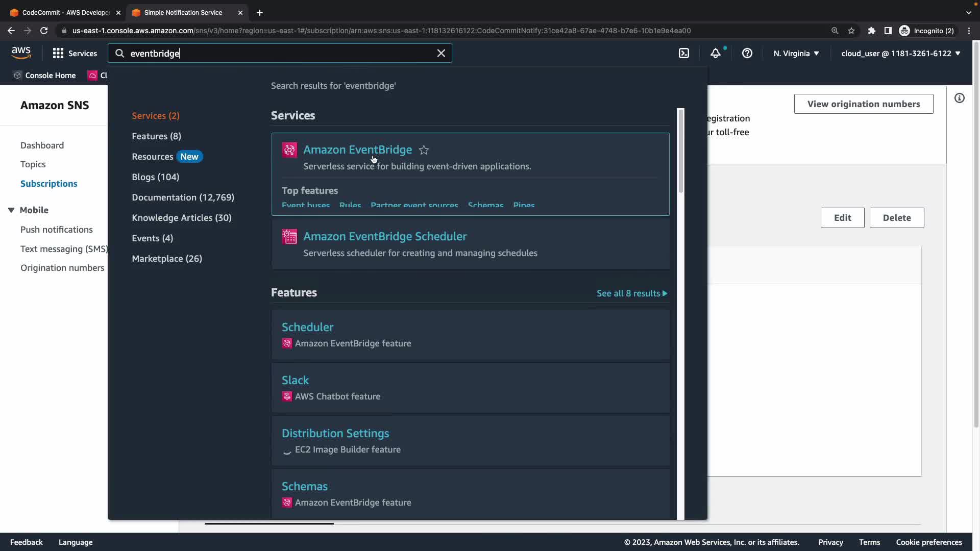
Task: Open the CloudShell terminal icon
Action: [684, 53]
